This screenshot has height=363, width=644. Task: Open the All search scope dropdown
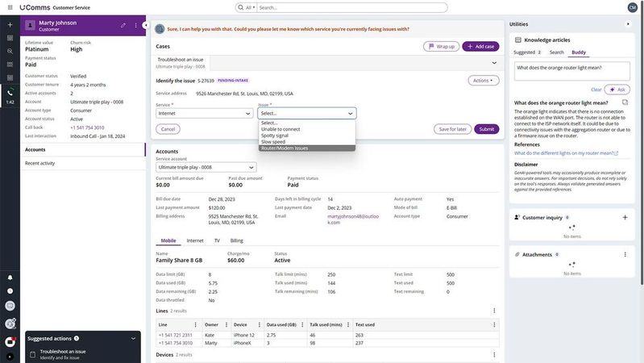pos(250,7)
